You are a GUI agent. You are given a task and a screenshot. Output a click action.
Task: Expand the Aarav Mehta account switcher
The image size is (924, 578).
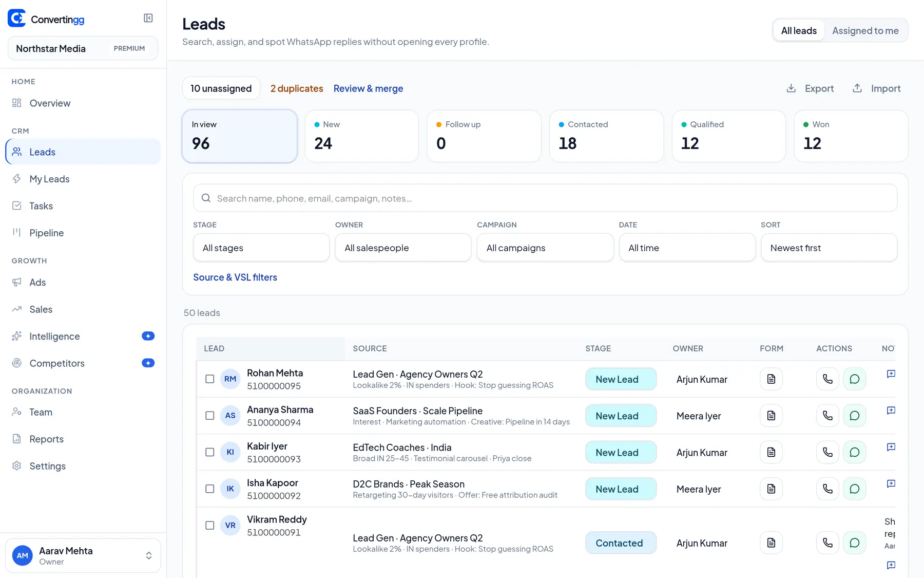[x=83, y=555]
